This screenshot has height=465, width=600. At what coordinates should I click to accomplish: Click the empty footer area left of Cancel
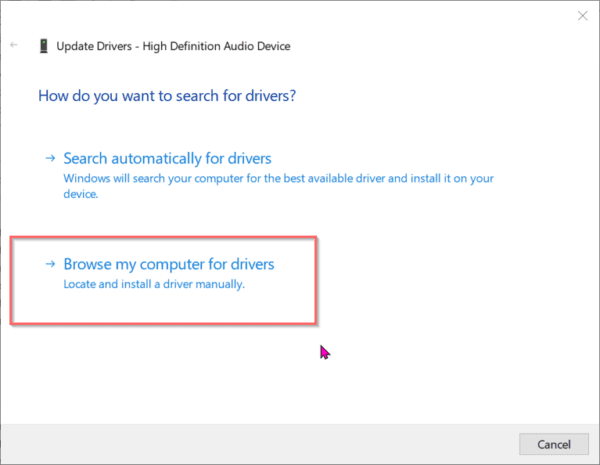click(x=250, y=444)
